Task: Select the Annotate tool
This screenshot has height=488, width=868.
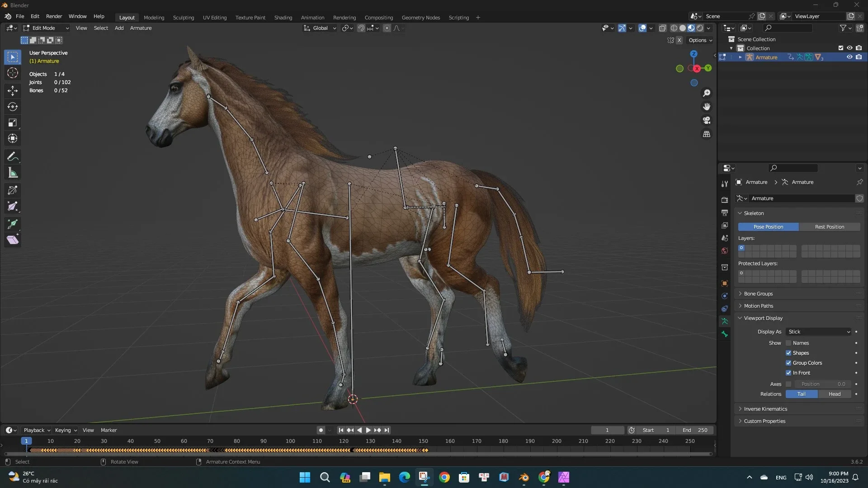Action: [x=13, y=157]
